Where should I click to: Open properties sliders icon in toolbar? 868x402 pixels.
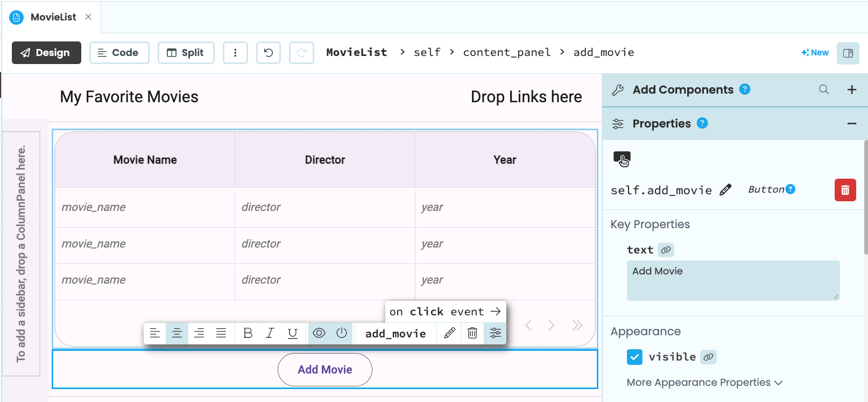[x=495, y=333]
